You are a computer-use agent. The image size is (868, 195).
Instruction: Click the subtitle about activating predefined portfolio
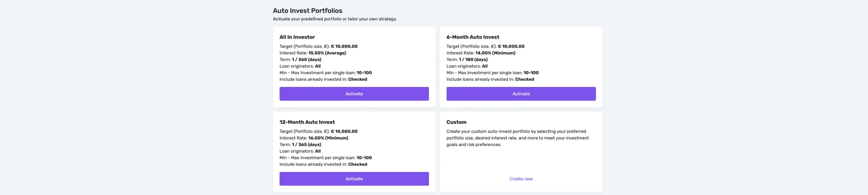click(335, 19)
